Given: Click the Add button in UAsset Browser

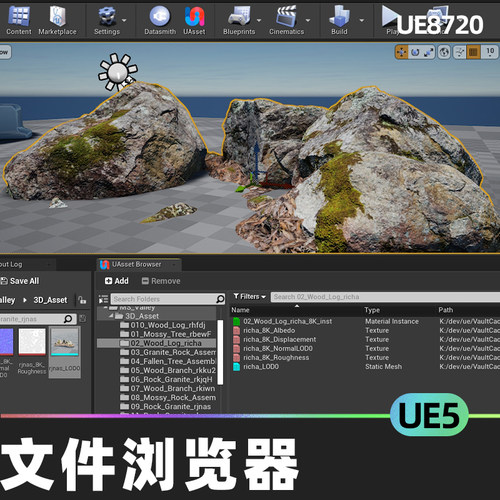Looking at the screenshot, I should pyautogui.click(x=117, y=281).
